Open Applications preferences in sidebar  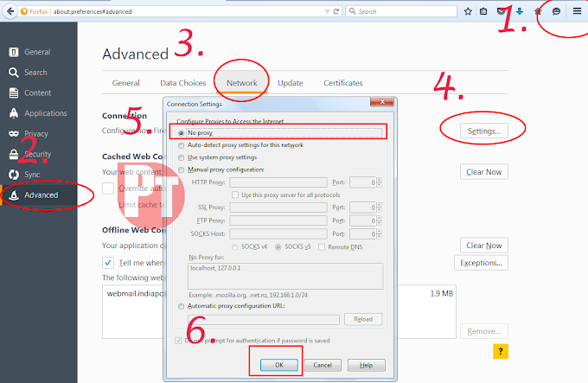[x=38, y=113]
